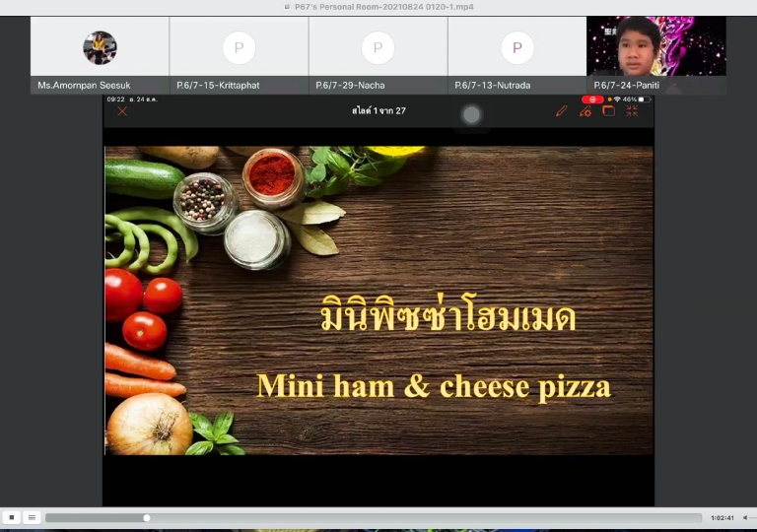Tap the red screen recording indicator

pos(592,100)
